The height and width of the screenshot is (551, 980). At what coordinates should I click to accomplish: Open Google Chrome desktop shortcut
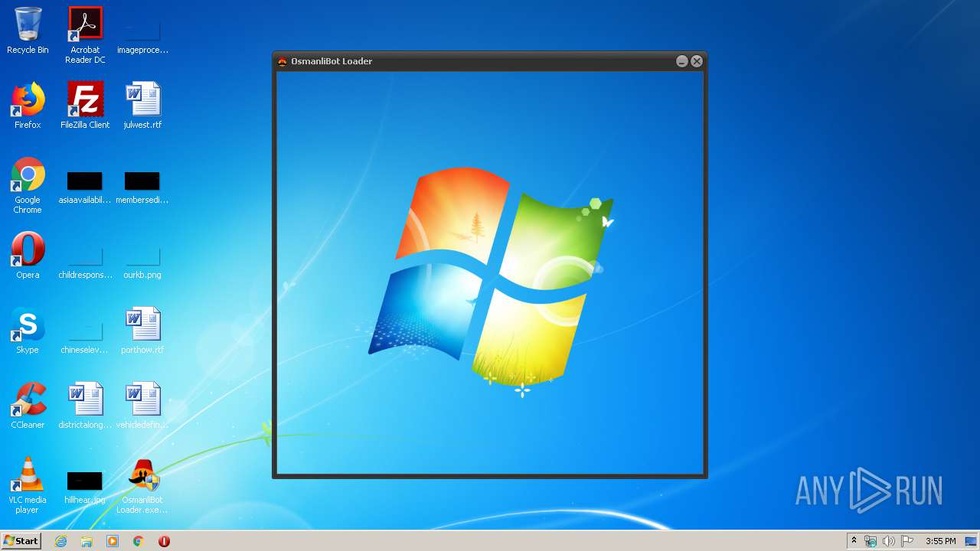[x=28, y=186]
